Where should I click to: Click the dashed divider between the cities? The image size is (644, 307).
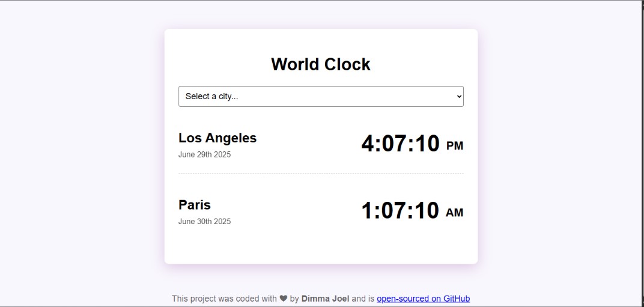pyautogui.click(x=320, y=174)
